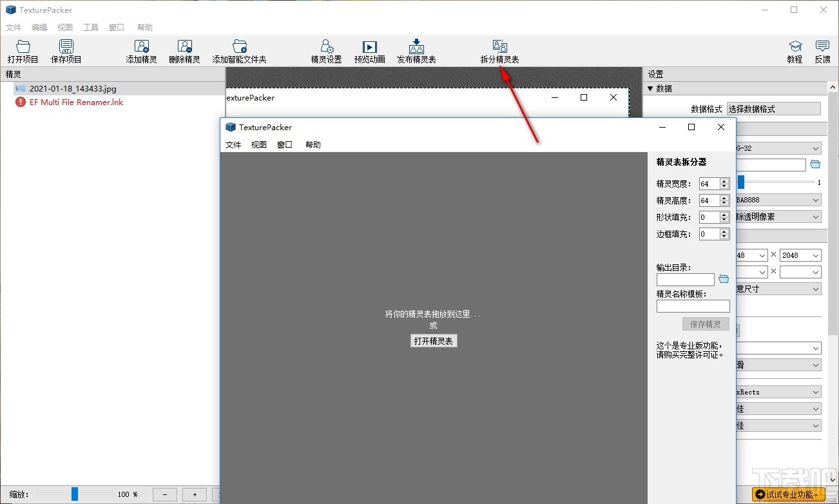Screen dimensions: 839x504
Task: Add sprites using 添加精灵 icon
Action: 142,52
